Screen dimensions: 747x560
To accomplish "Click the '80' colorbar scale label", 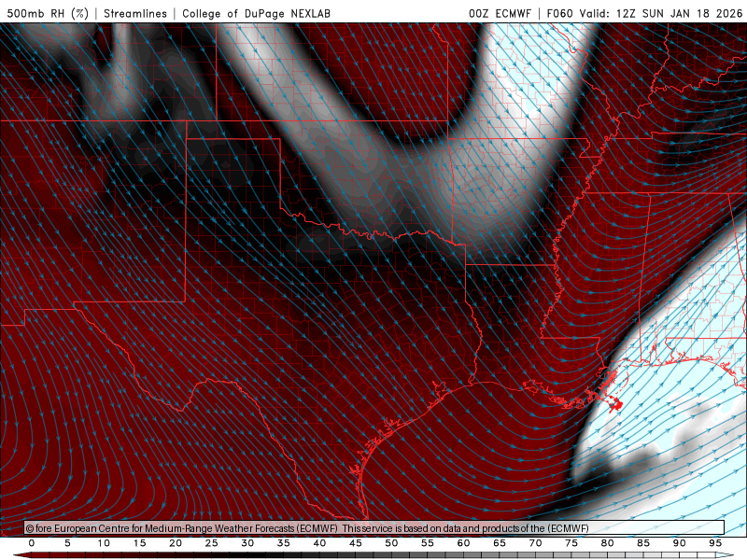I will click(607, 543).
